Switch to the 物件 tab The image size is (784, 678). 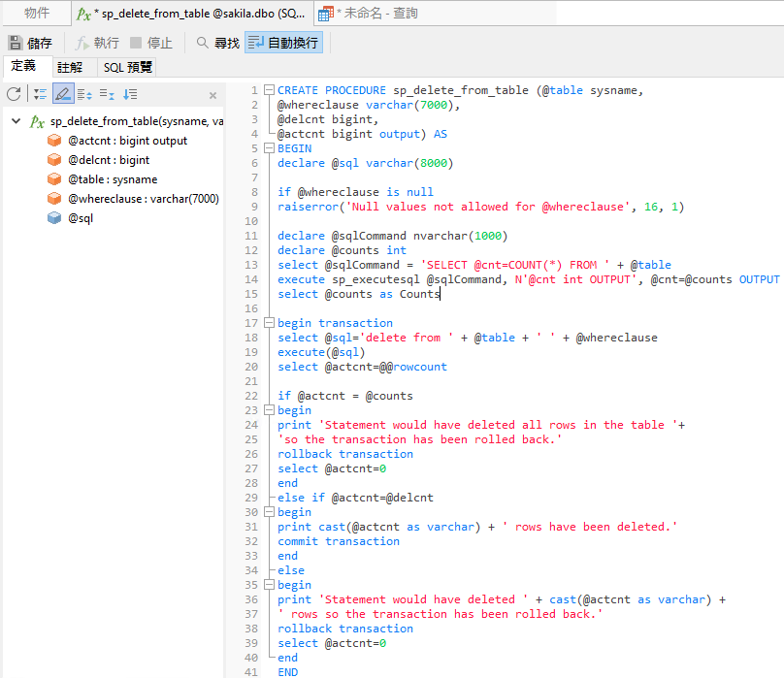point(36,13)
